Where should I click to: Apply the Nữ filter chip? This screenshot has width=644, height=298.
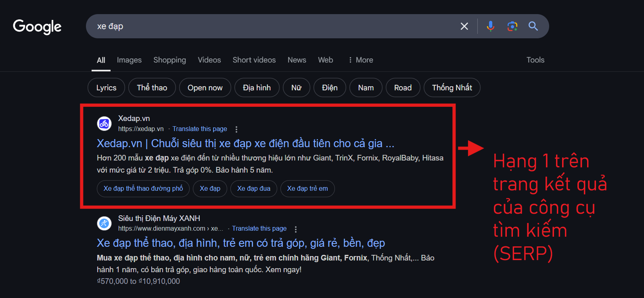pos(296,88)
